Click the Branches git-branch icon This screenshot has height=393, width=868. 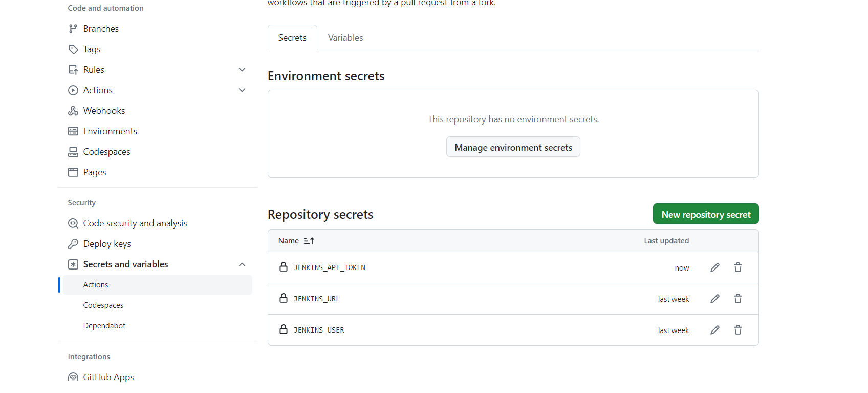pyautogui.click(x=73, y=29)
